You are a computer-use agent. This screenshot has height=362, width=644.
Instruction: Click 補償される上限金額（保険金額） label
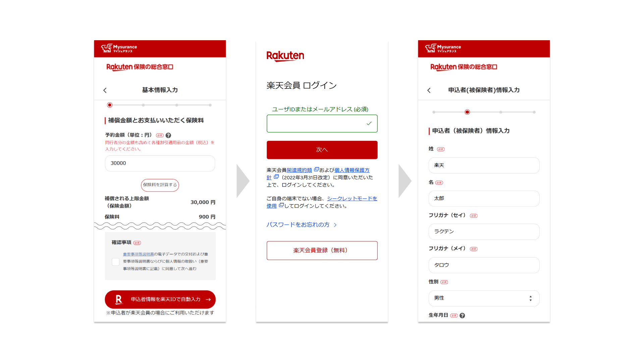click(127, 202)
